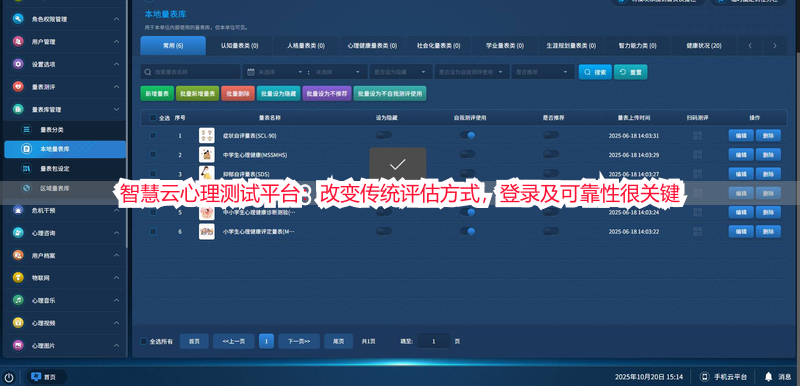
Task: Click 编辑 for 症状自评量表(SCL-90) row
Action: [x=741, y=136]
